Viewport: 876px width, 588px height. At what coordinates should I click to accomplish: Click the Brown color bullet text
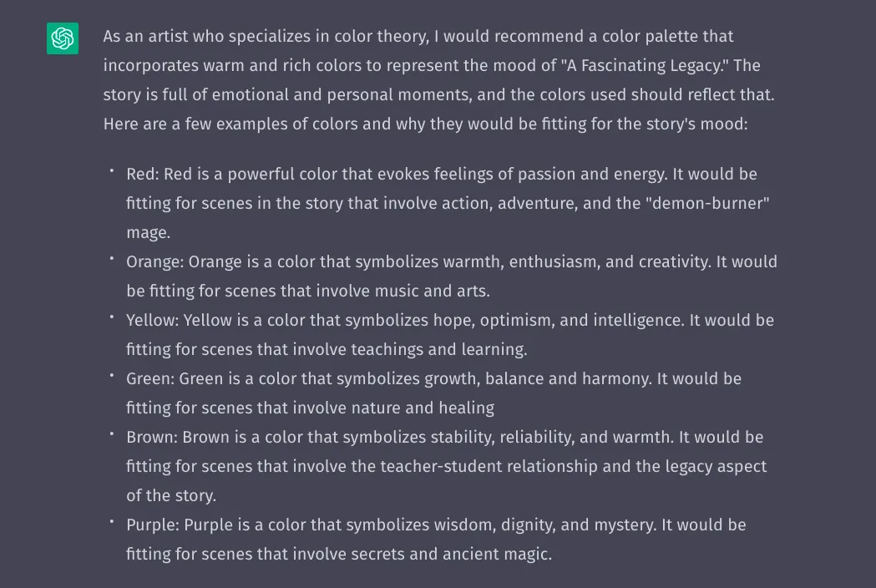point(445,466)
